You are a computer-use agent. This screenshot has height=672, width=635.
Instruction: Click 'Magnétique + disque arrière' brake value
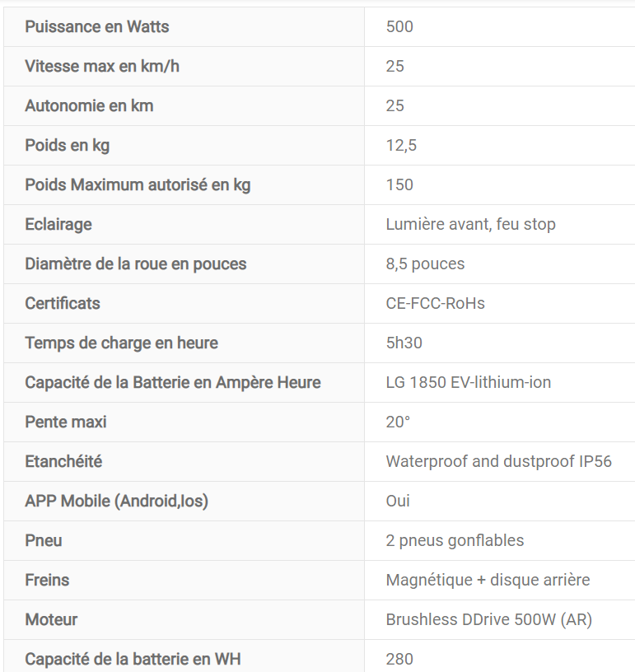(488, 581)
